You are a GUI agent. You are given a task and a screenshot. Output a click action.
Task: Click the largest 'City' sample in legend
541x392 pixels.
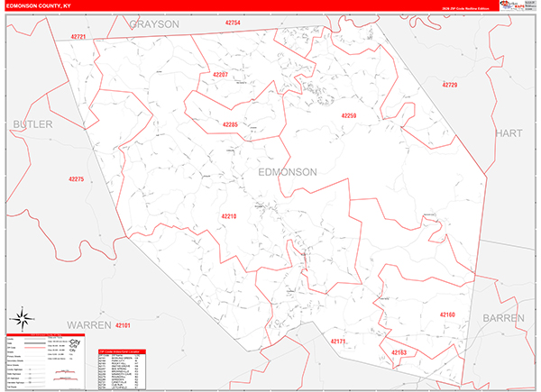75,342
